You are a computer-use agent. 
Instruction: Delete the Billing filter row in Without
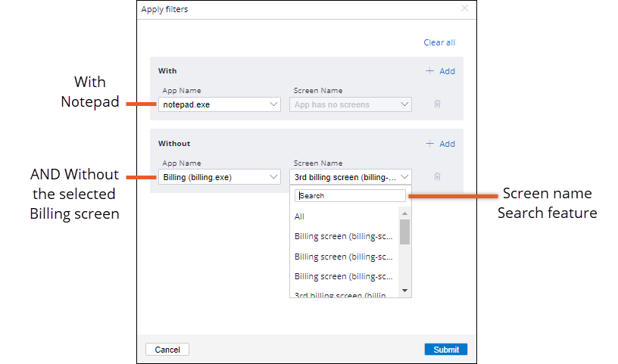click(x=437, y=177)
